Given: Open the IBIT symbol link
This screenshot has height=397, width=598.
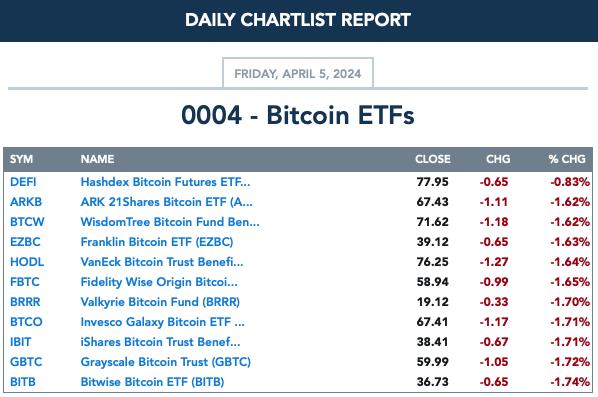Looking at the screenshot, I should pos(21,342).
